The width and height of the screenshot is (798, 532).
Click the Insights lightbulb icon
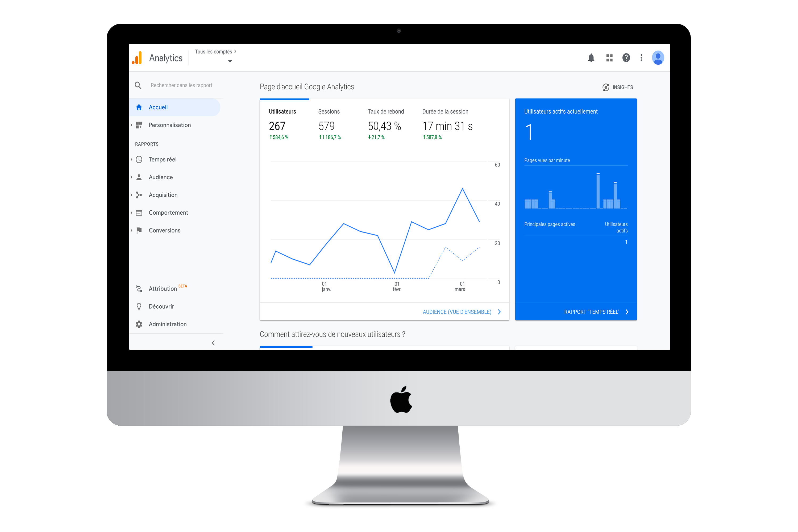(603, 87)
